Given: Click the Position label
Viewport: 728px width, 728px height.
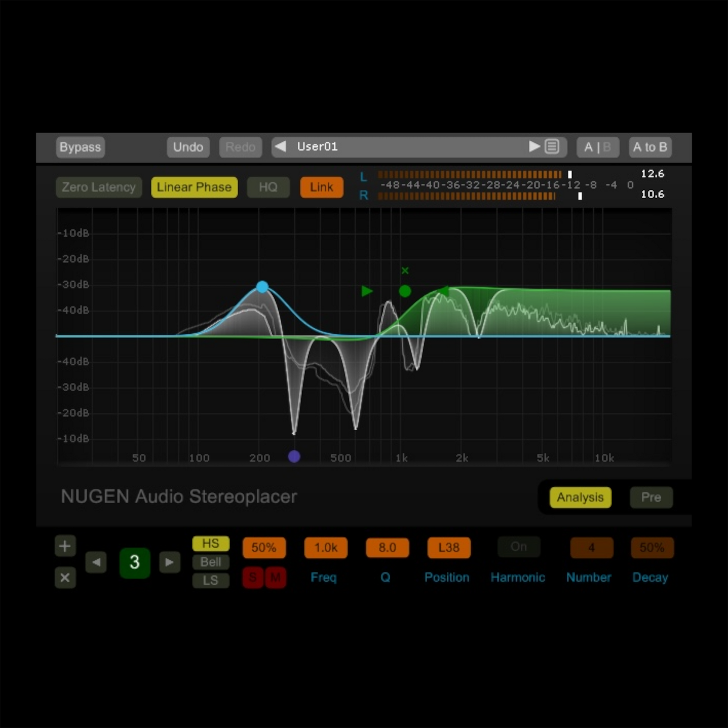Looking at the screenshot, I should point(447,578).
